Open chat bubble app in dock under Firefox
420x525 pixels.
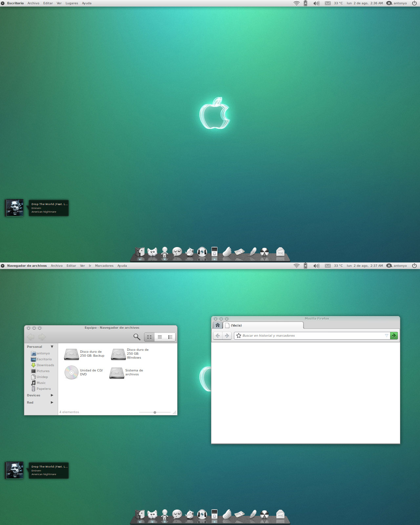pyautogui.click(x=177, y=514)
